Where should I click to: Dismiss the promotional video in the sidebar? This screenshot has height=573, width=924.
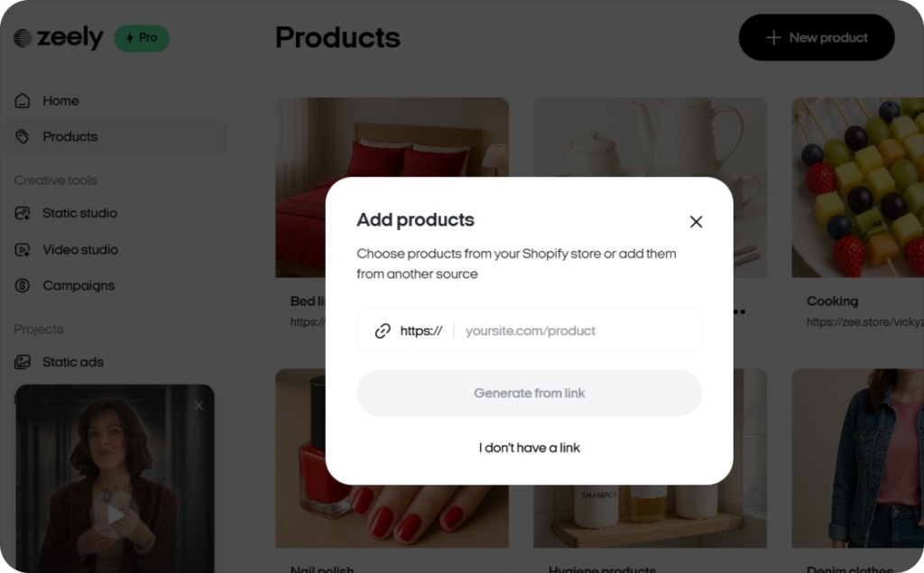point(199,405)
